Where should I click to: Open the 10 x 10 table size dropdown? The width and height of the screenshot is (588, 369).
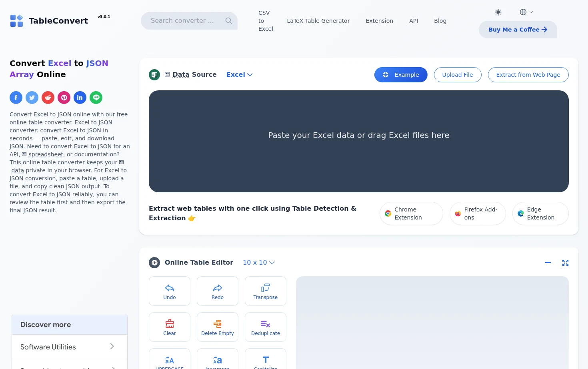(x=258, y=263)
